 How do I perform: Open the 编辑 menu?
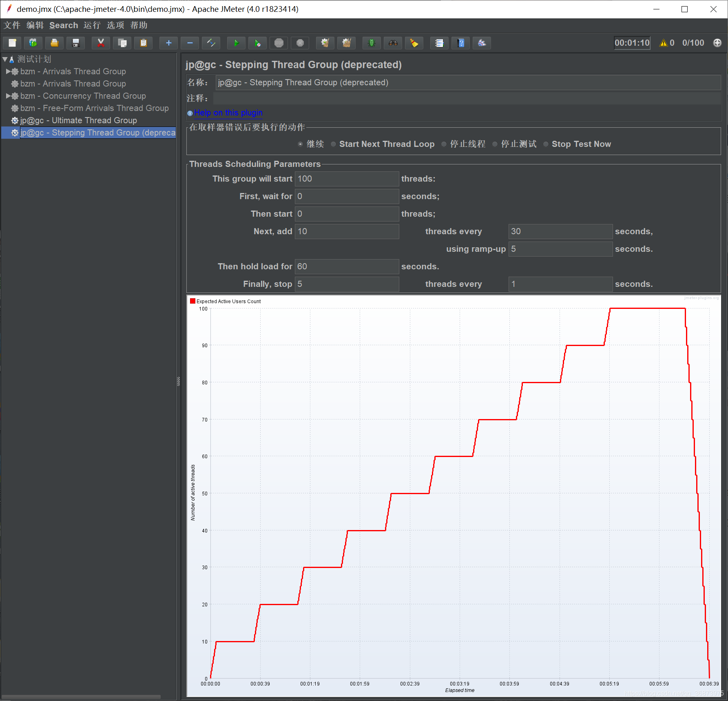(x=35, y=25)
